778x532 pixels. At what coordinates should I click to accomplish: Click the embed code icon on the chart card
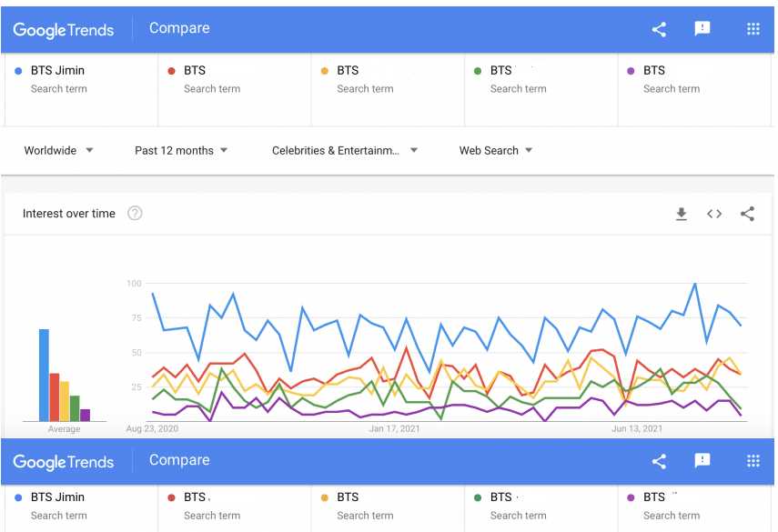714,214
